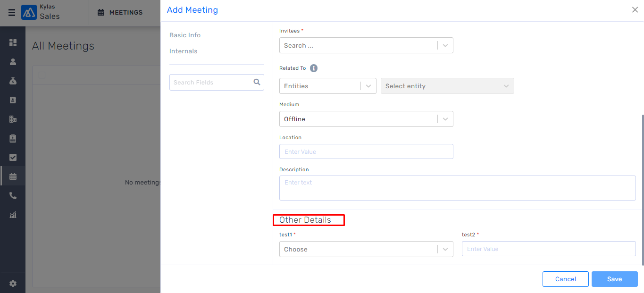
Task: Click the All Meetings heading
Action: [x=63, y=46]
